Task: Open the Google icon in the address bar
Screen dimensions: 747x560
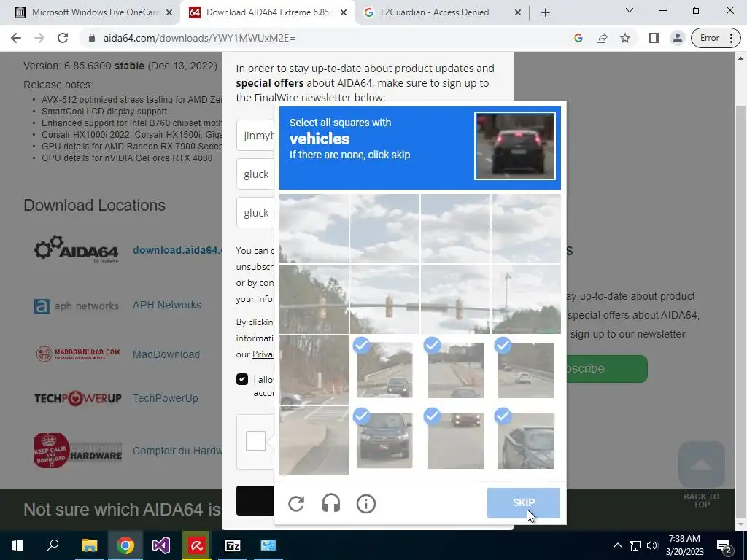Action: coord(578,38)
